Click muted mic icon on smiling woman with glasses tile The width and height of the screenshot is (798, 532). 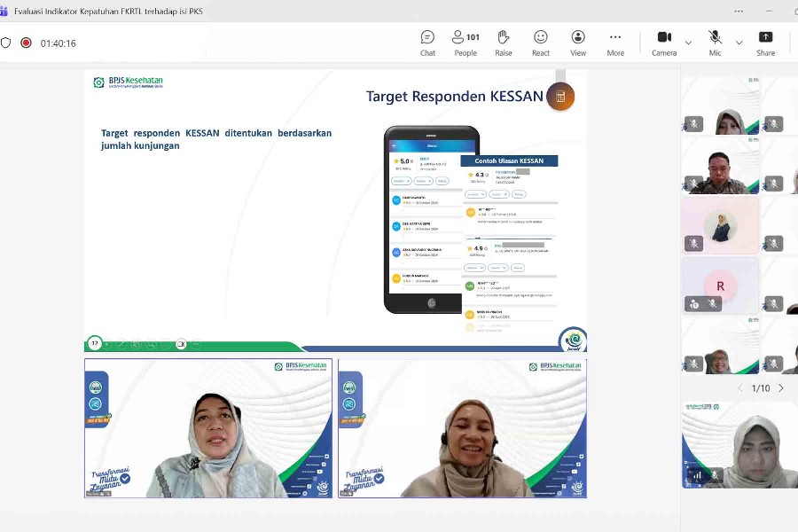point(693,364)
